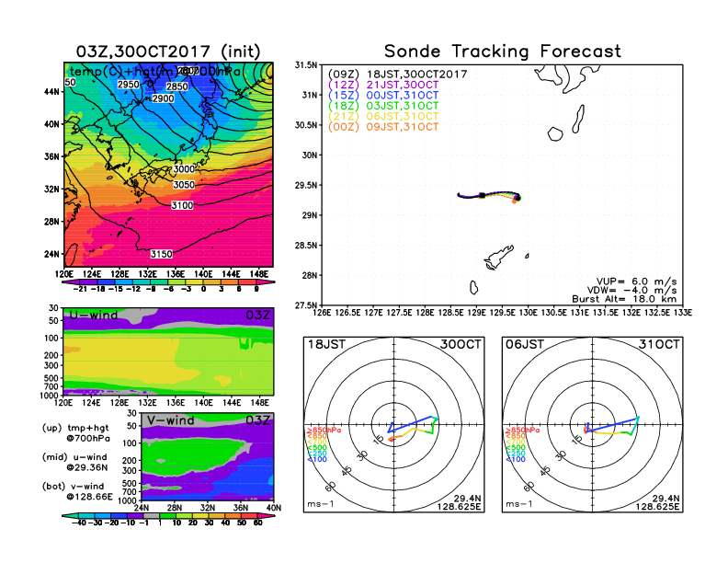Image resolution: width=728 pixels, height=563 pixels.
Task: Click the "(up) tmp+hgt @700hPa" caption
Action: tap(75, 433)
